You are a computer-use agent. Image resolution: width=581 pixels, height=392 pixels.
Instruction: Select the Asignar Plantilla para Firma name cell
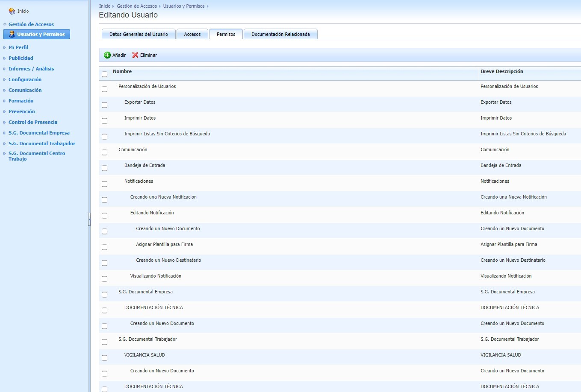164,244
